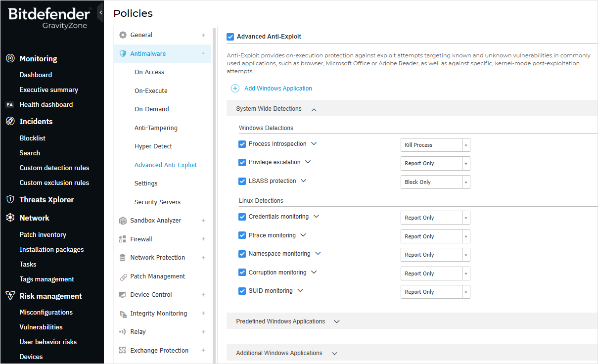
Task: Uncheck the LSASS protection checkbox
Action: 242,181
